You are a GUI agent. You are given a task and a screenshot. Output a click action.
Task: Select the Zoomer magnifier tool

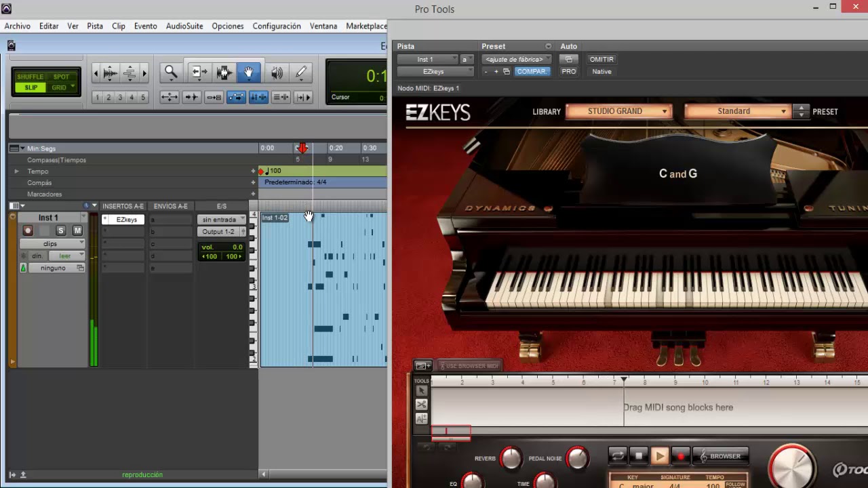coord(171,73)
